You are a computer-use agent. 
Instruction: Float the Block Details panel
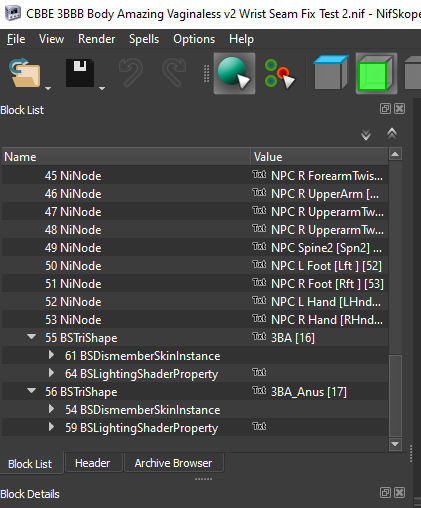pos(385,492)
